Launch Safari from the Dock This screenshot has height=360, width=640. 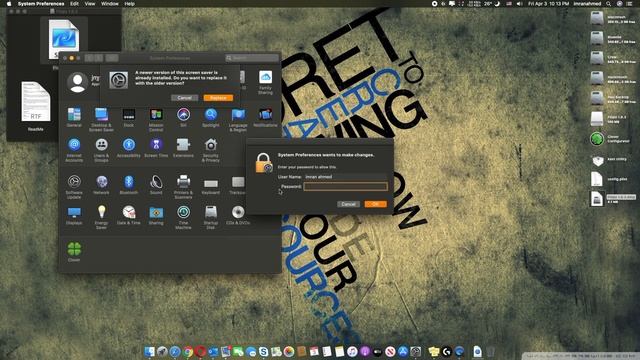pyautogui.click(x=175, y=351)
